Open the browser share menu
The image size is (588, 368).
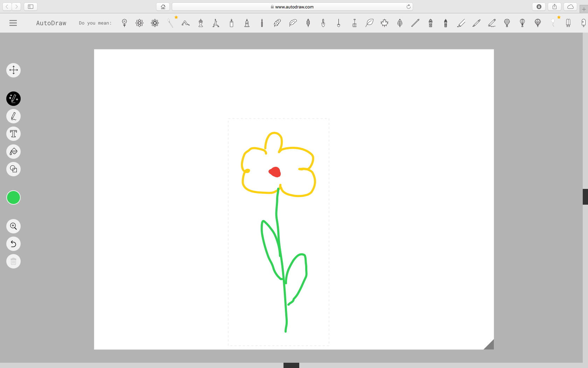554,6
